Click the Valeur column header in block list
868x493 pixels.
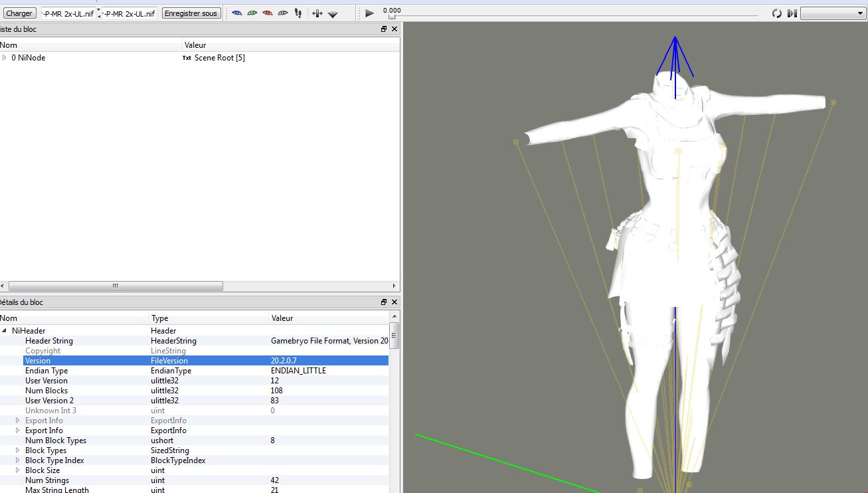[195, 45]
